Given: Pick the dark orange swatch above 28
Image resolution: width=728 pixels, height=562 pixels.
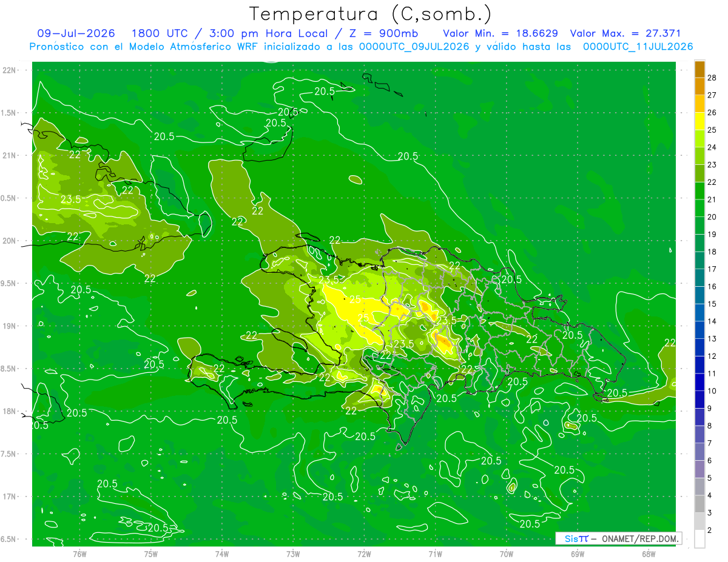Looking at the screenshot, I should [x=699, y=69].
